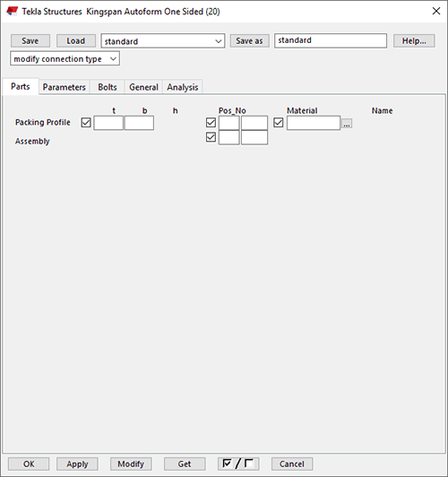Image resolution: width=448 pixels, height=477 pixels.
Task: Close the Kingspan Autoform dialog
Action: 436,11
